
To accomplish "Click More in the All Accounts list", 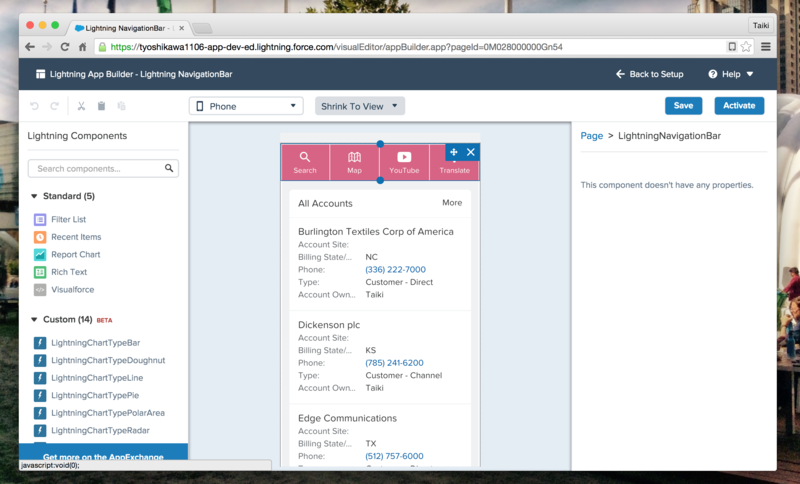I will click(x=452, y=202).
